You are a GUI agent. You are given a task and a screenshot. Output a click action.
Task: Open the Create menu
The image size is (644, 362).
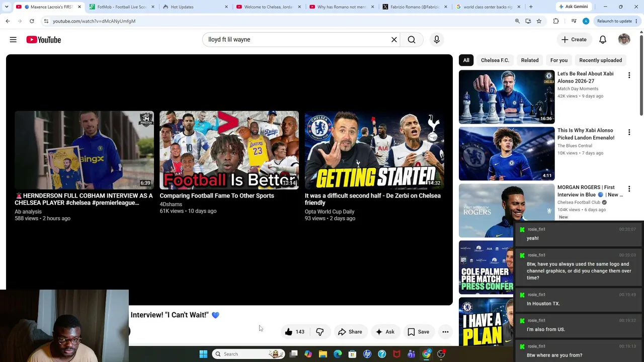coord(574,40)
